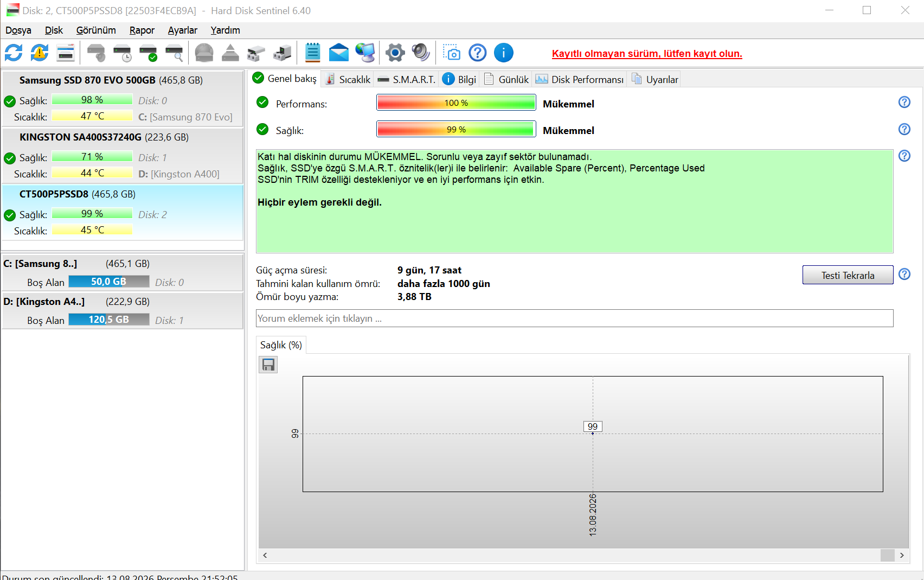Open the Görünüm menu

[x=96, y=30]
